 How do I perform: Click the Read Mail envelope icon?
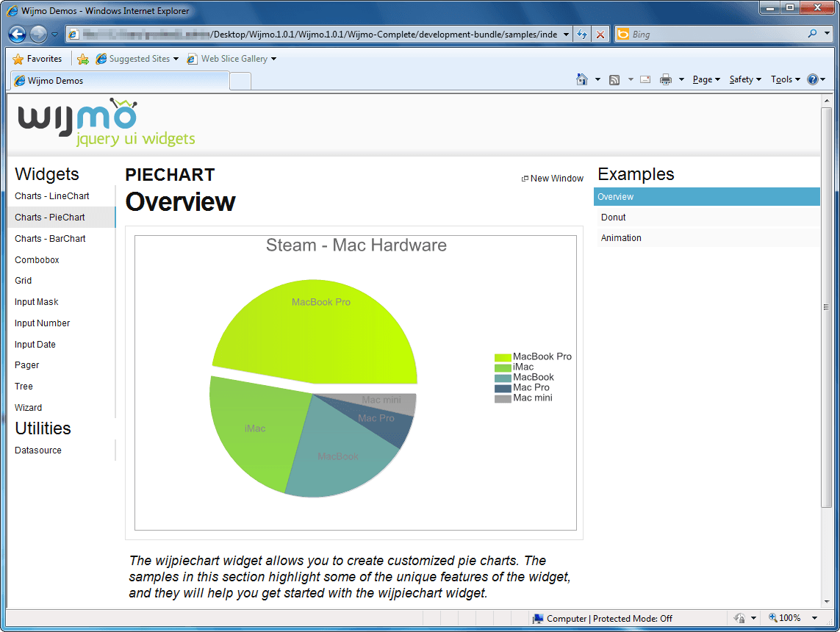point(645,79)
